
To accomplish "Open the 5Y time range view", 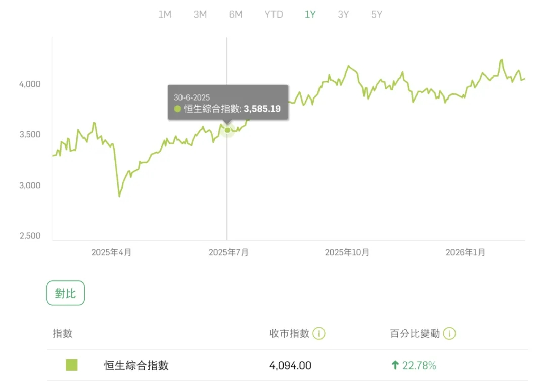I will tap(377, 15).
